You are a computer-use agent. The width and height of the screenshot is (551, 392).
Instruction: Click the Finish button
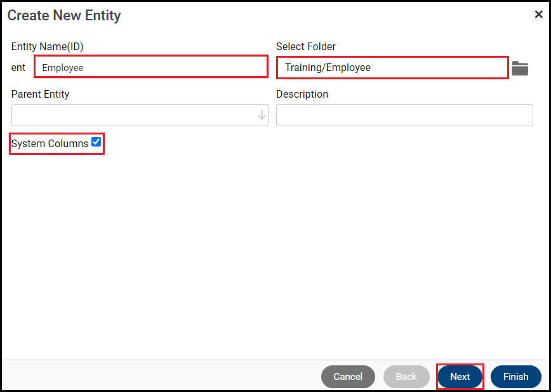[x=515, y=377]
